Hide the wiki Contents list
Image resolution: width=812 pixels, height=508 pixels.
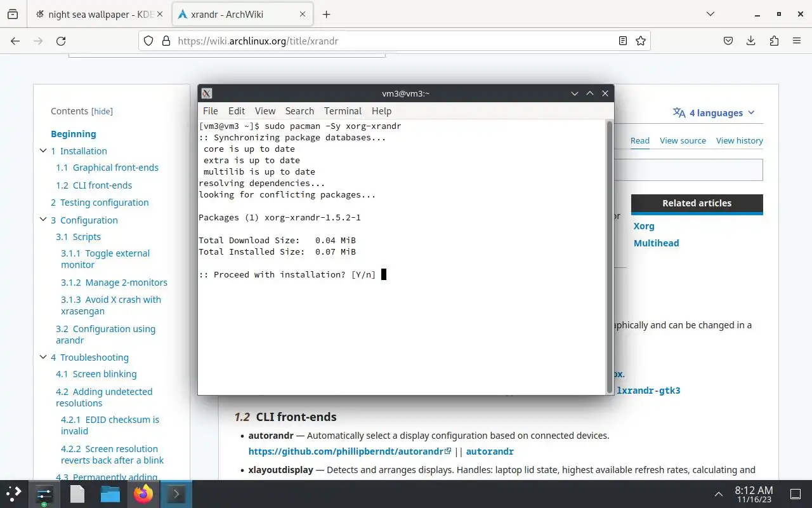pyautogui.click(x=102, y=111)
